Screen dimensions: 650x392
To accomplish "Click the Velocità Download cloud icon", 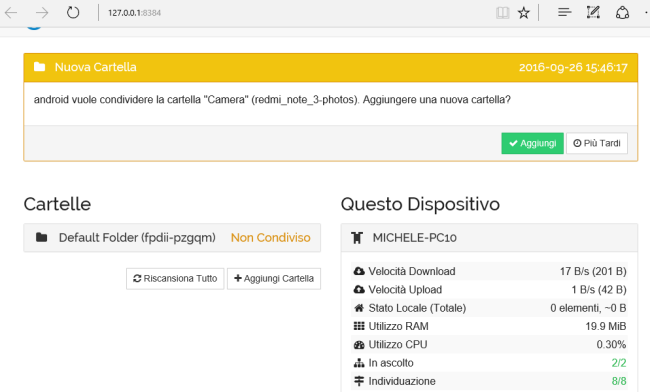I will (359, 271).
